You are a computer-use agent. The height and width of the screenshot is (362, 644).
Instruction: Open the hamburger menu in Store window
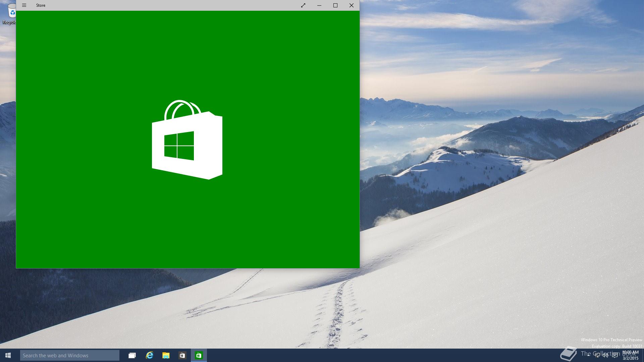(24, 5)
